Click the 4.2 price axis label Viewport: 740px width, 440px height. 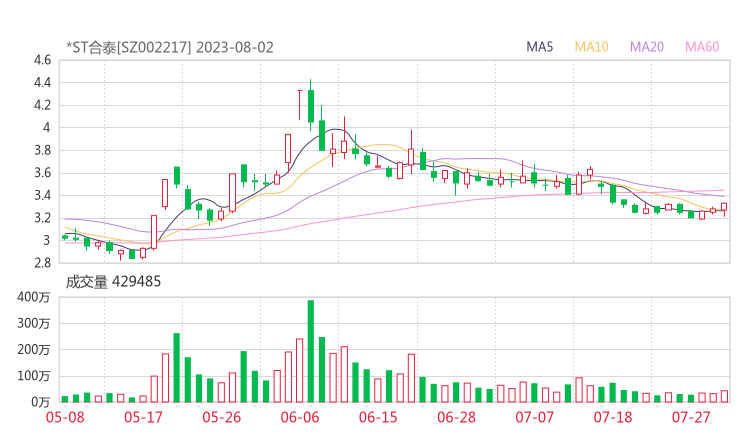click(42, 105)
